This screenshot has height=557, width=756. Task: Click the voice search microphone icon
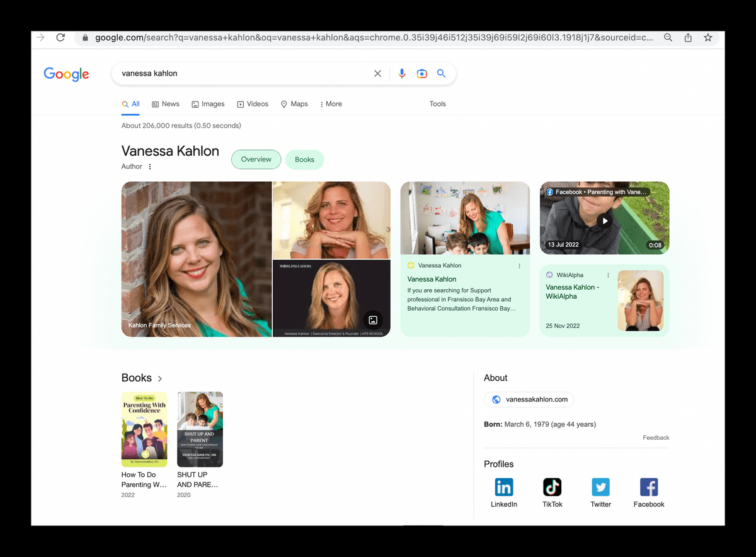click(402, 74)
